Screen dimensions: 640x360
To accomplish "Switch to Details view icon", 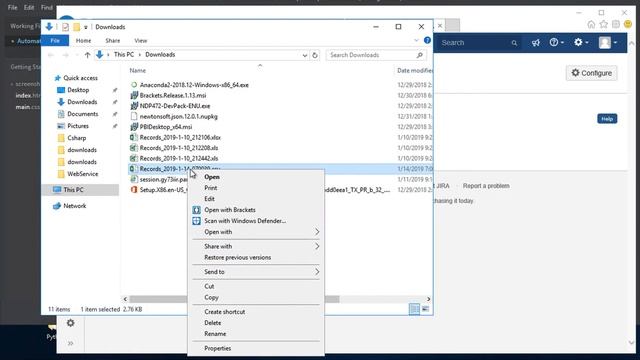I will click(x=414, y=309).
